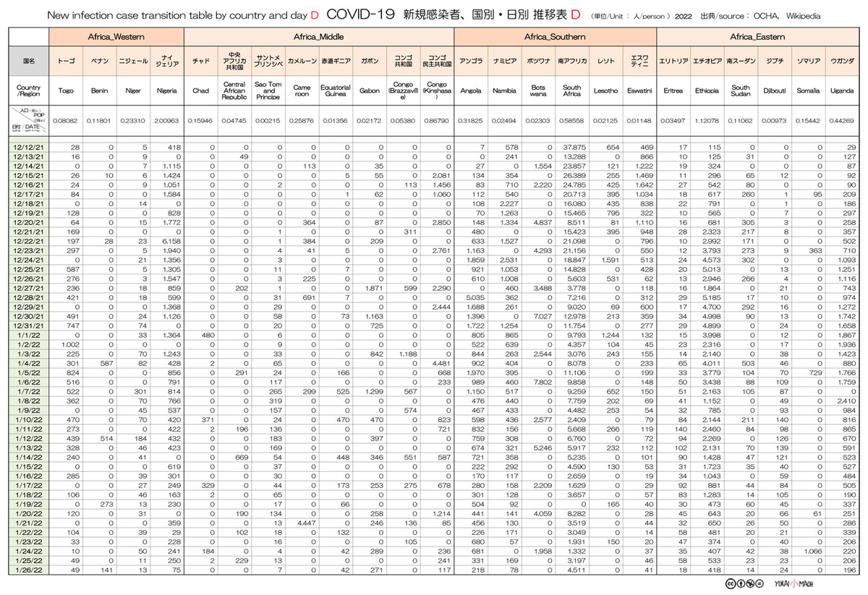Click the トーゴ Japanese name cell

[66, 62]
